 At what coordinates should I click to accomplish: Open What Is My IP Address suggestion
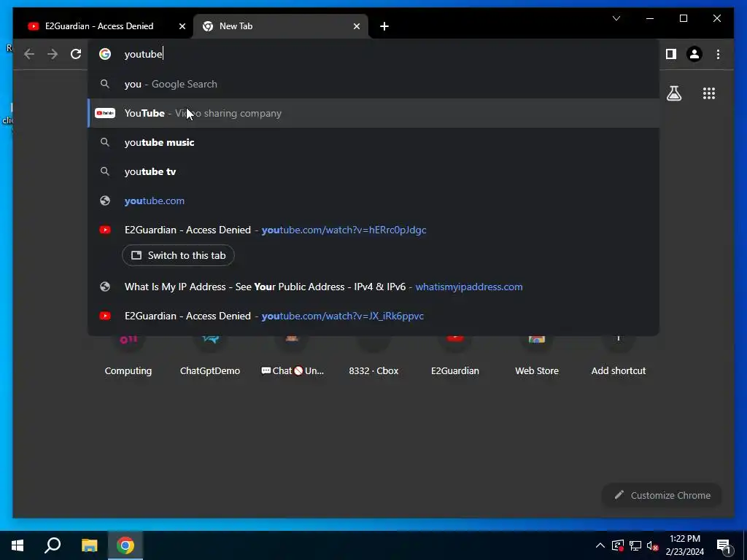374,287
